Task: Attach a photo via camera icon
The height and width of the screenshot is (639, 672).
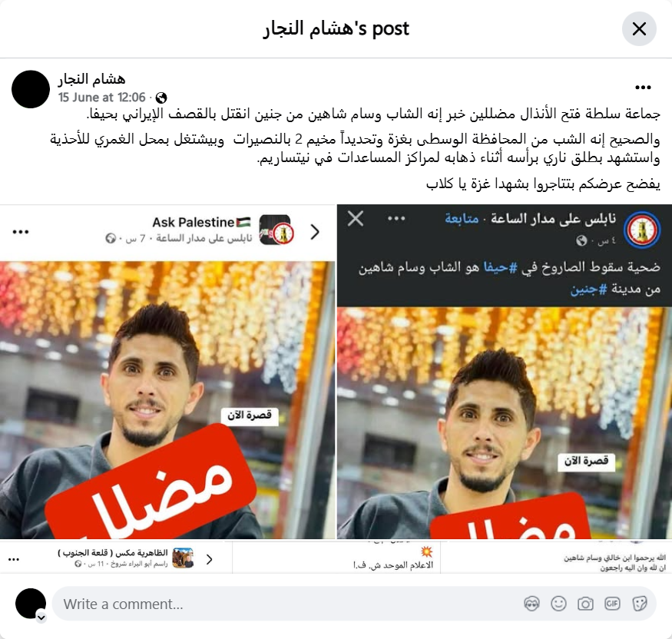Action: coord(585,604)
